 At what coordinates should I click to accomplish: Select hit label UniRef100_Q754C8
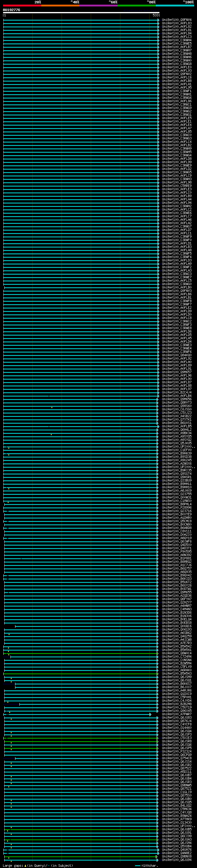pos(177,758)
